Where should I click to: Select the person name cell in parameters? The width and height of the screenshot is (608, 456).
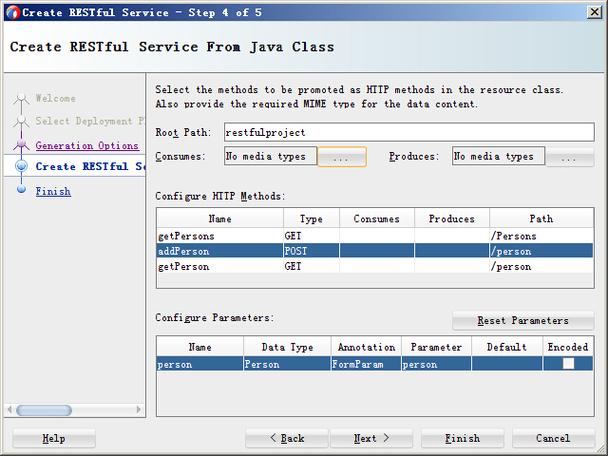click(200, 364)
